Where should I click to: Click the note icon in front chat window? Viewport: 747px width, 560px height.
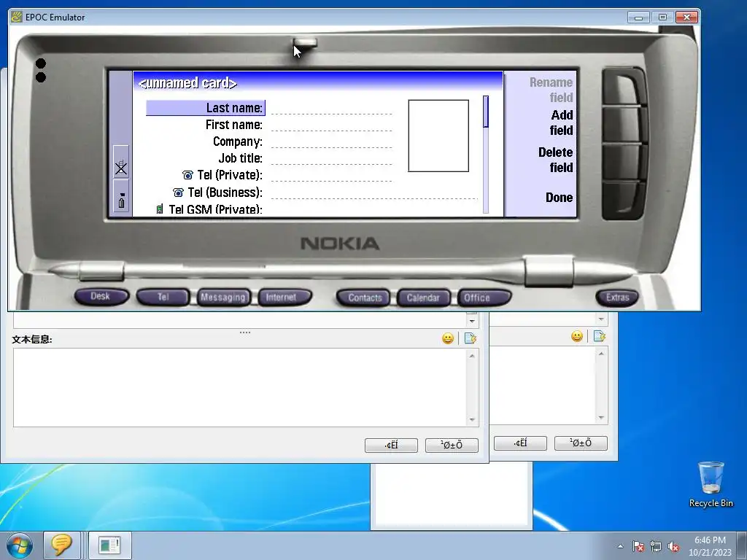pyautogui.click(x=471, y=338)
